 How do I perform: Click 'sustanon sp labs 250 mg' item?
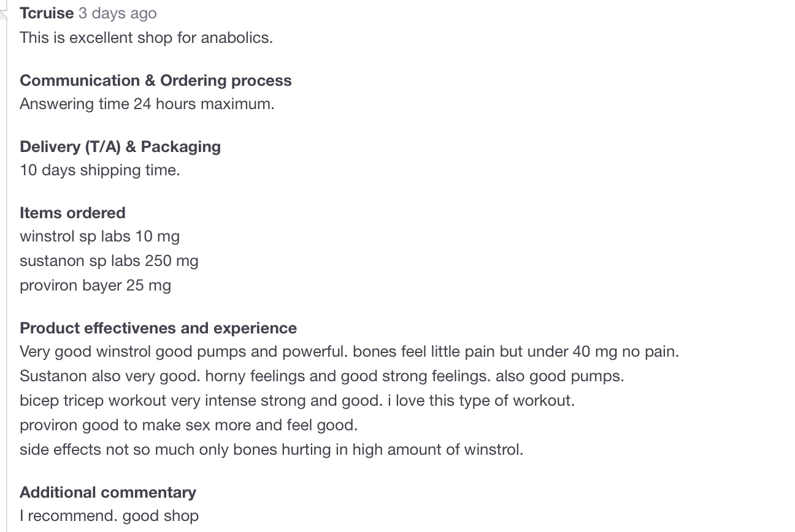[x=109, y=260]
